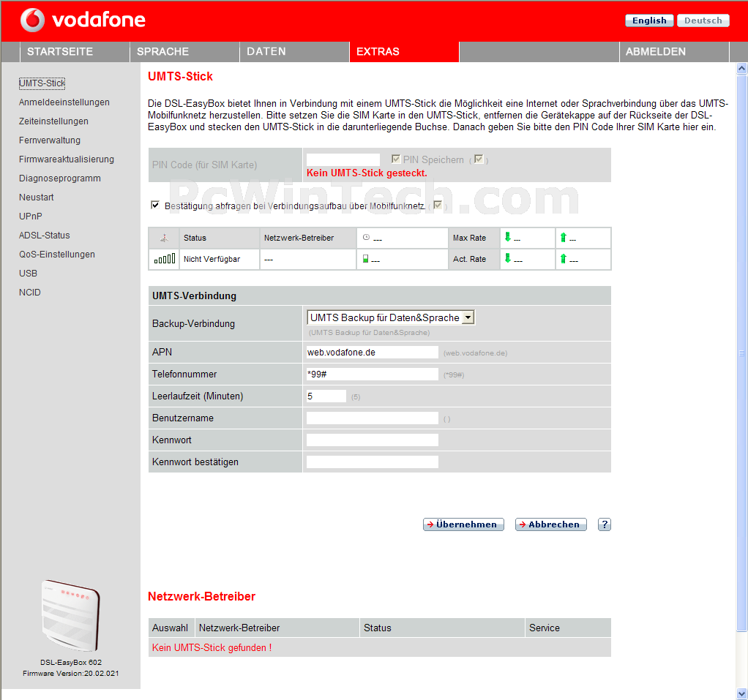The height and width of the screenshot is (700, 748).
Task: Click the antenna icon beside the Status header
Action: (164, 238)
